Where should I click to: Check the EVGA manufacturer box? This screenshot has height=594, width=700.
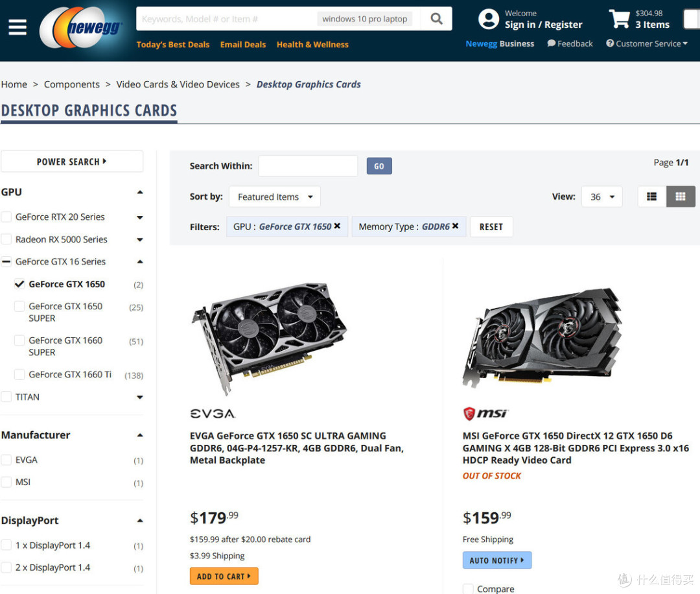(x=6, y=460)
